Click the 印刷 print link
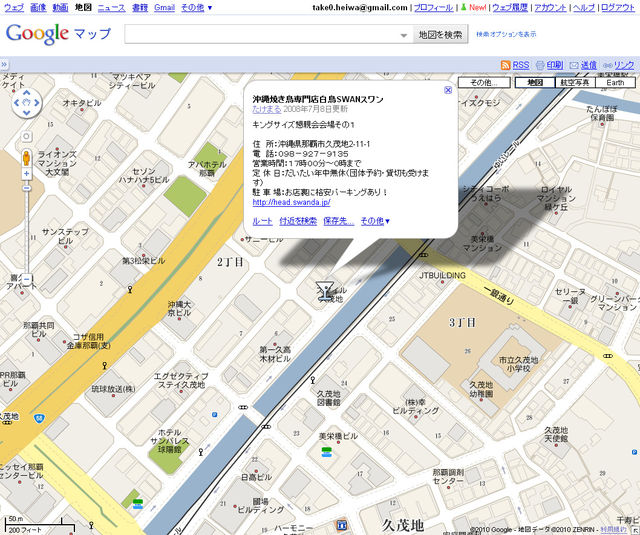Image resolution: width=640 pixels, height=535 pixels. (555, 65)
